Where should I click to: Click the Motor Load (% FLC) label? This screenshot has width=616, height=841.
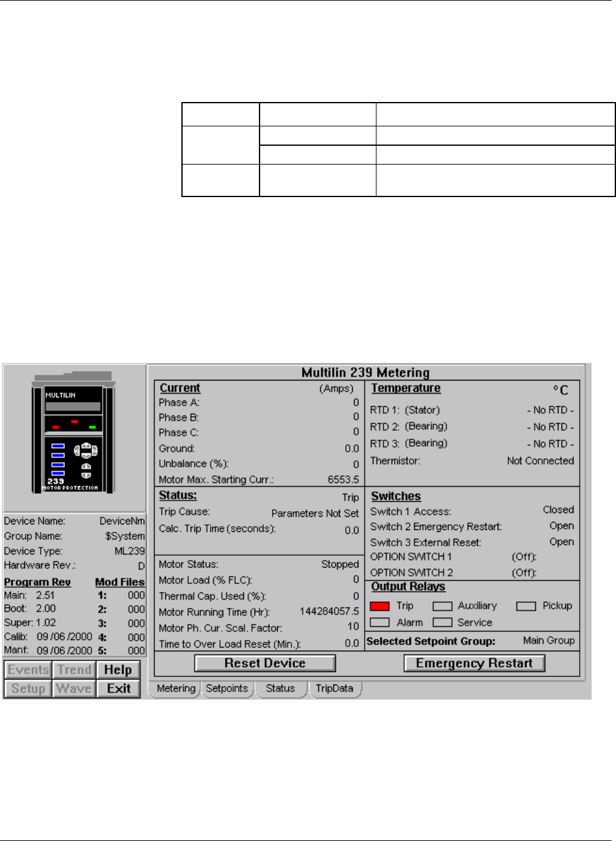(x=205, y=580)
